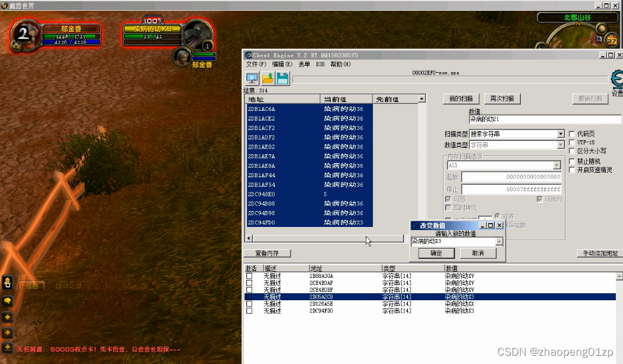Open Cheat Engine settings logo icon

tap(617, 80)
